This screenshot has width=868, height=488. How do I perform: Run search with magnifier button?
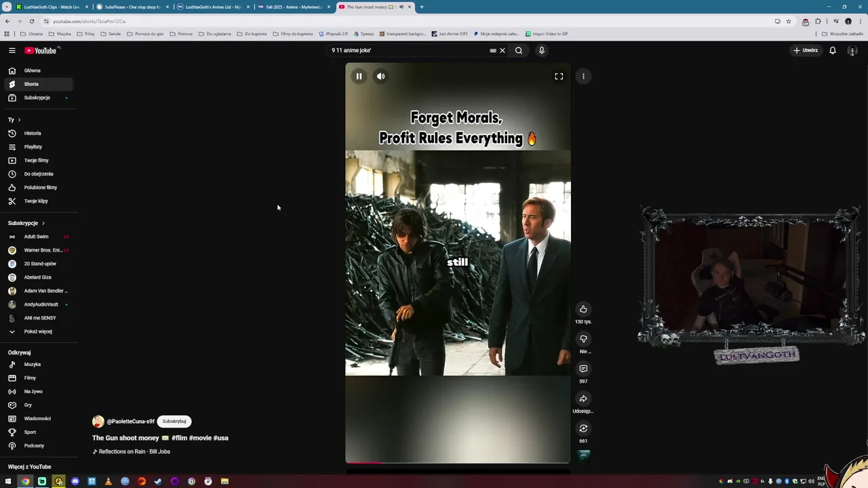519,50
